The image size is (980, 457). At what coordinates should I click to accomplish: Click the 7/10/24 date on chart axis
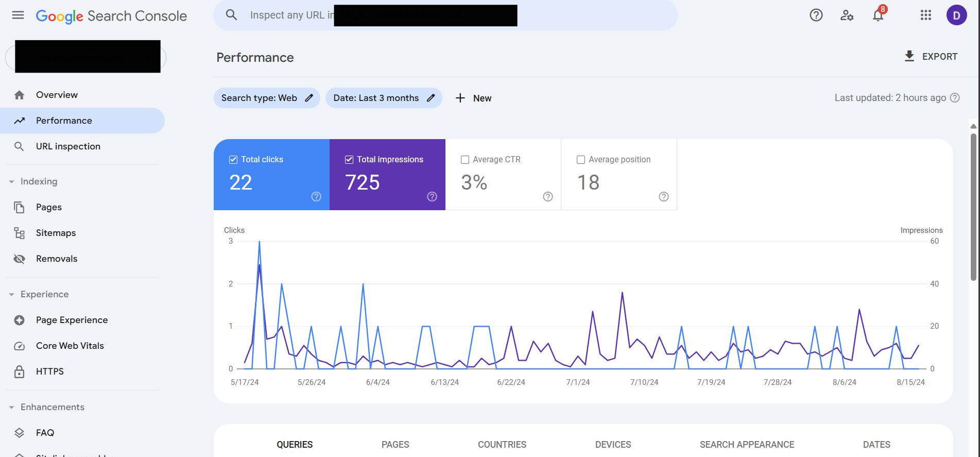pos(644,382)
